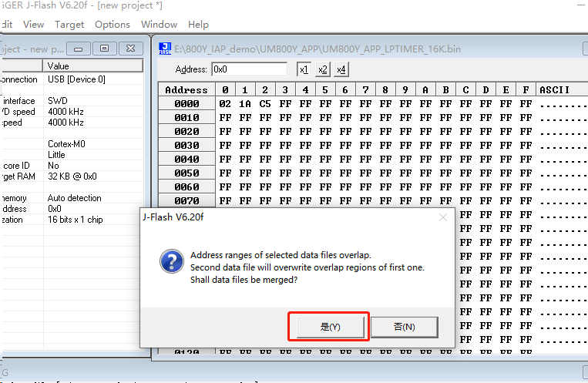Open the Target menu
Screen dimensions: 588x383
(x=69, y=24)
